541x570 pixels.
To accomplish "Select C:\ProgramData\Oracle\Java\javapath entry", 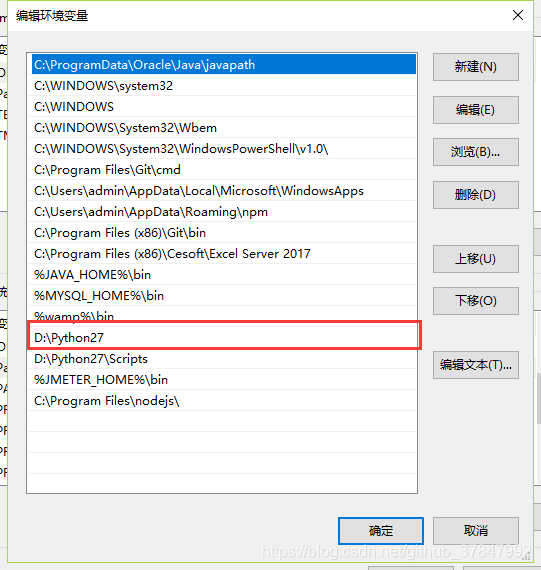I will point(224,64).
